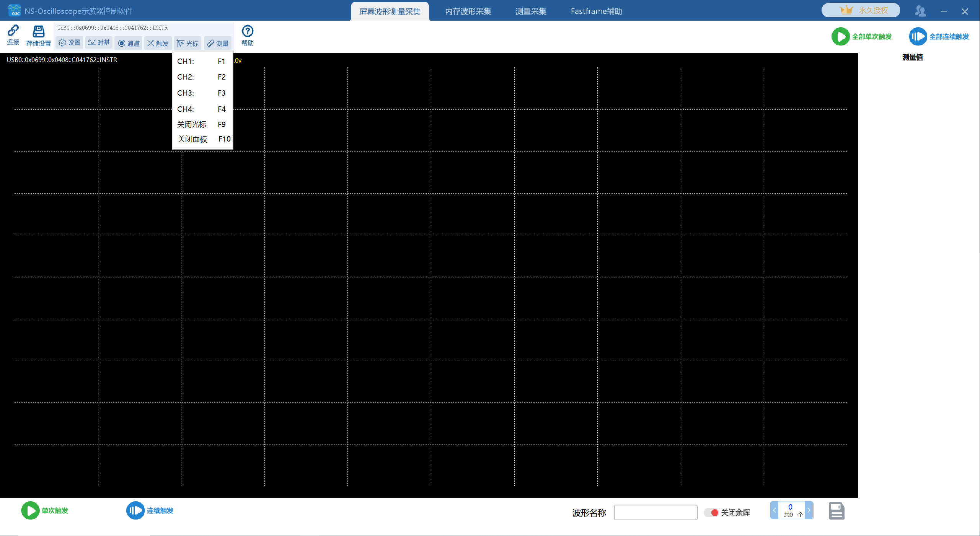Screen dimensions: 980x536
Task: Open the 时基 timebase dropdown
Action: click(x=99, y=43)
